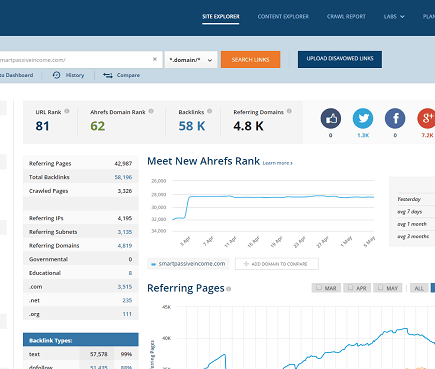The image size is (435, 369).
Task: Click info icon next to URL Rank
Action: click(x=67, y=111)
